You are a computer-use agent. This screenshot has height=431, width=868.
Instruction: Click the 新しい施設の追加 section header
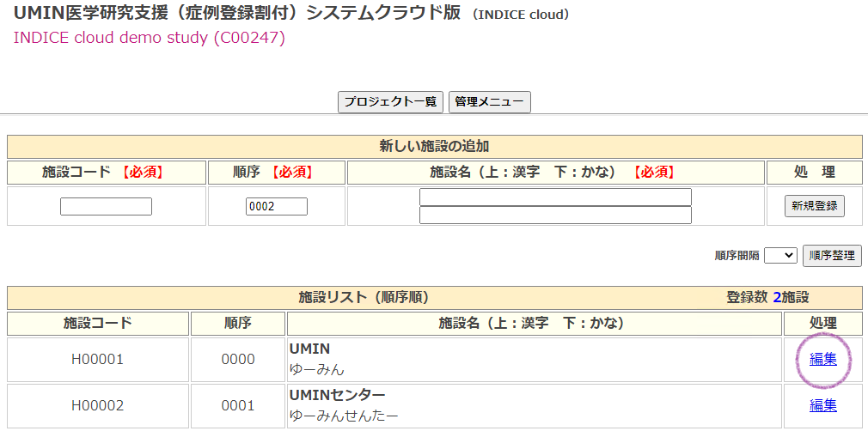pos(434,147)
